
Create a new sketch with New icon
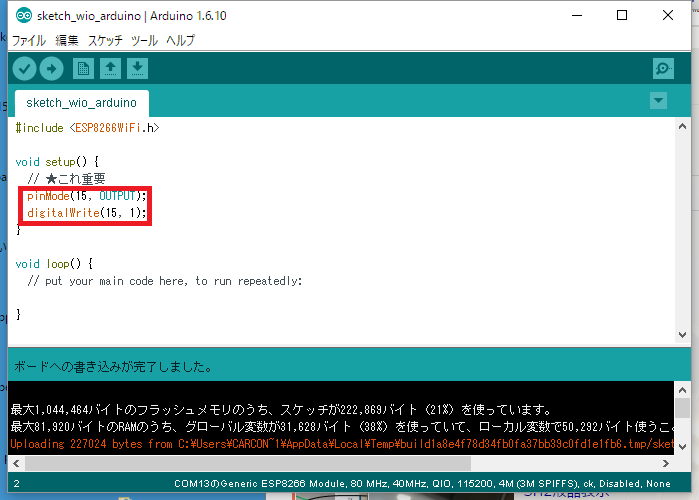click(x=83, y=69)
